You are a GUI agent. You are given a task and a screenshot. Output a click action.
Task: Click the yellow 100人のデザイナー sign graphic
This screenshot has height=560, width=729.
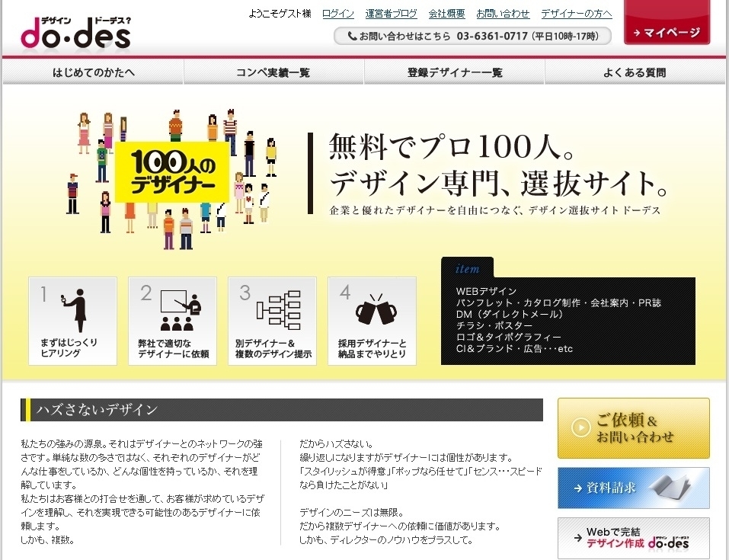[172, 172]
